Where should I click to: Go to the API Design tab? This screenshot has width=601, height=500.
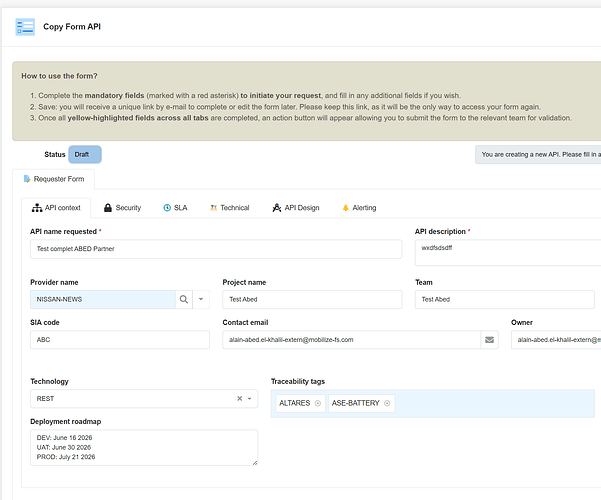click(x=295, y=208)
